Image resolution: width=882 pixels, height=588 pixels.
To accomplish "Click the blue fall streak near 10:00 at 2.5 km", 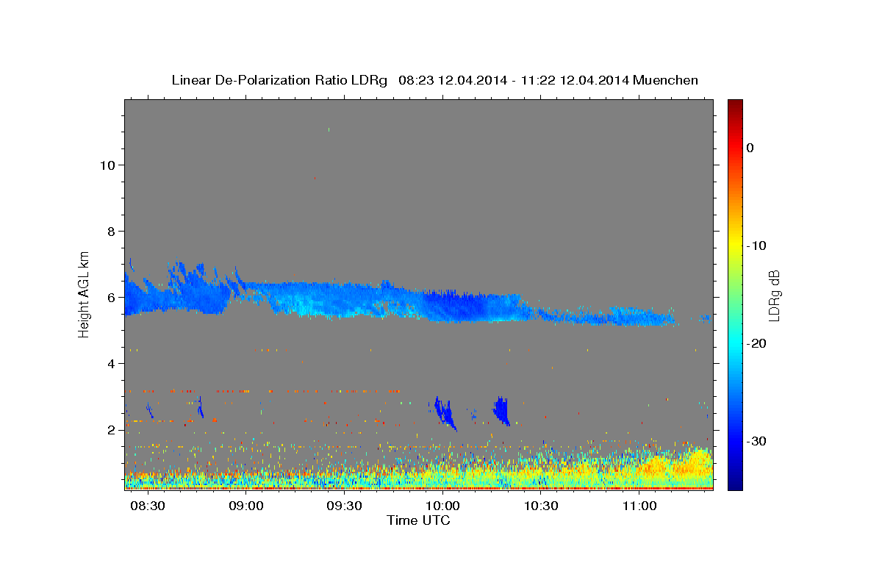I will point(445,413).
